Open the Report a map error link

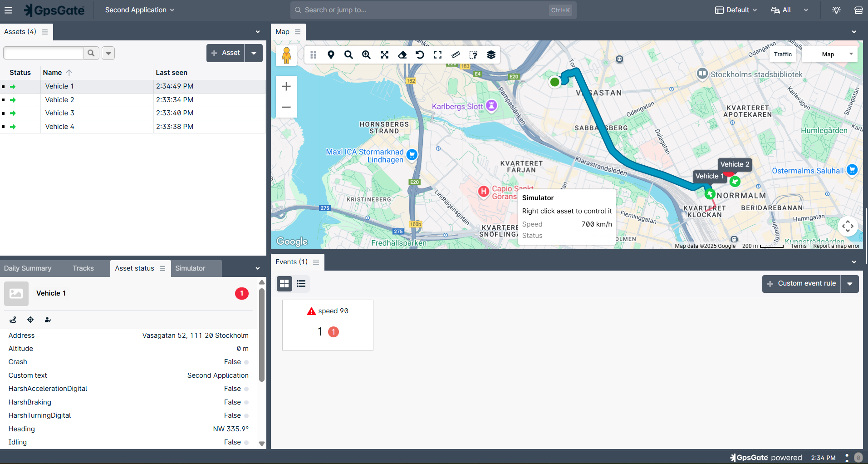(x=836, y=246)
